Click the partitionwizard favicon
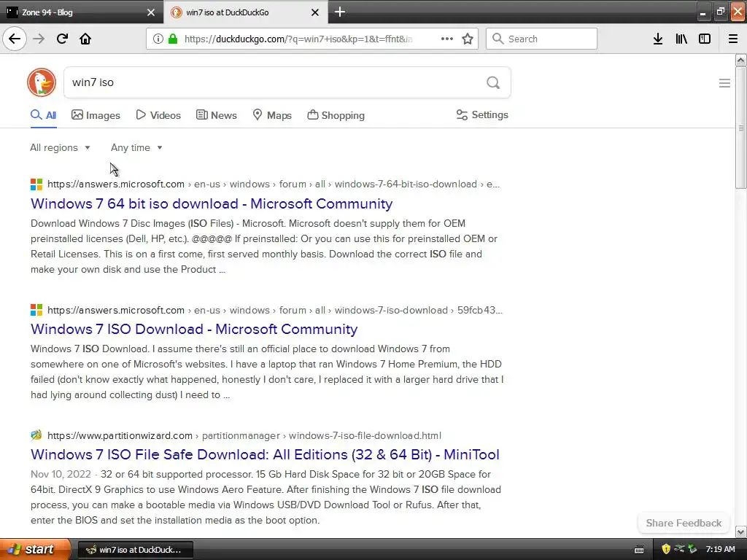This screenshot has height=560, width=747. [x=36, y=435]
